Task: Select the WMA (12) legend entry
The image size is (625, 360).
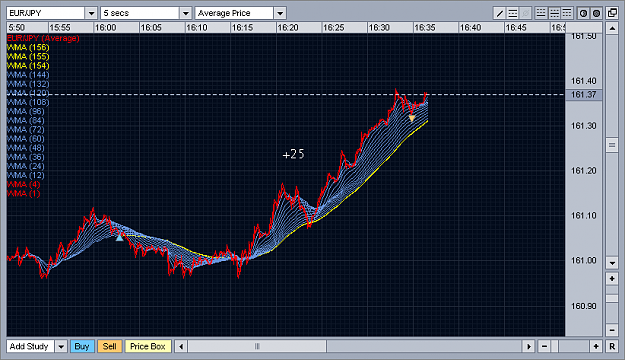Action: coord(26,176)
